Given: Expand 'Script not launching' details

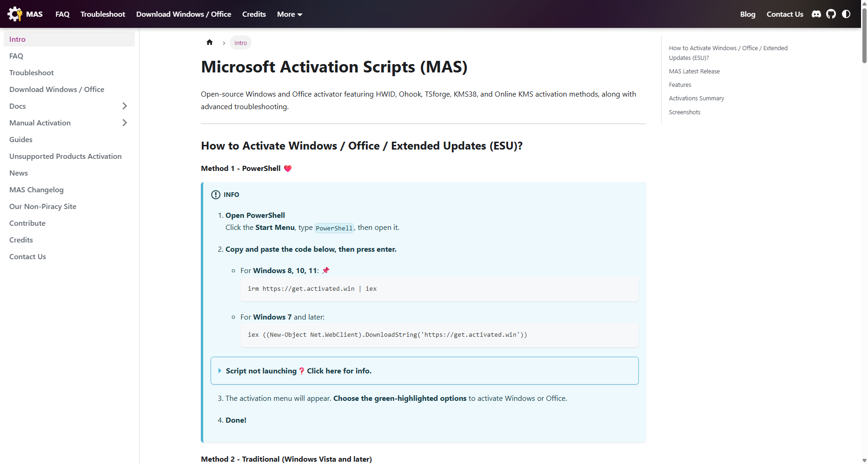Looking at the screenshot, I should point(424,371).
